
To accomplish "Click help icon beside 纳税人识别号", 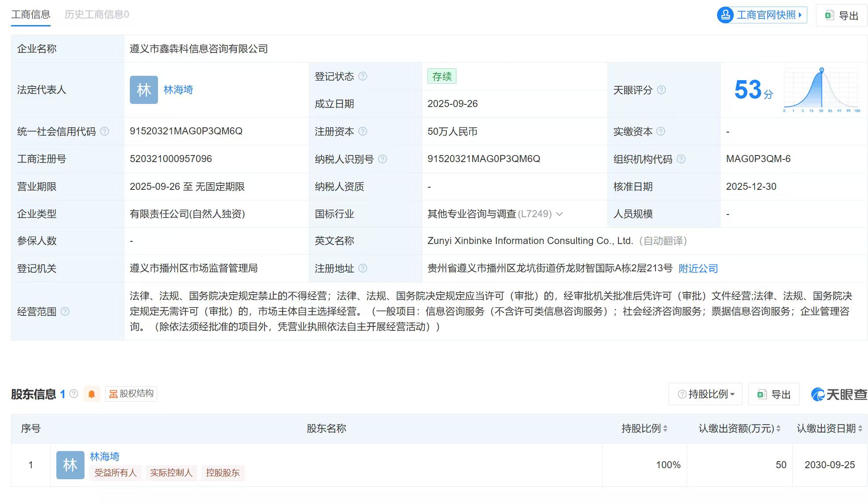I will 383,159.
